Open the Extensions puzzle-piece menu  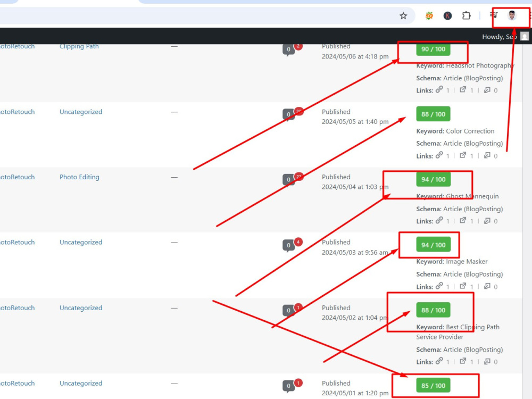coord(466,15)
